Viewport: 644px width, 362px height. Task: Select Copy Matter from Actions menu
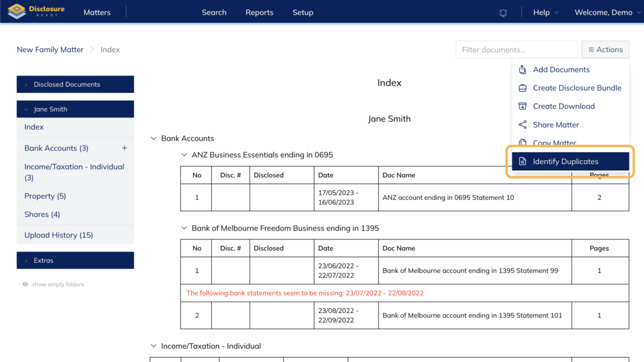[554, 143]
